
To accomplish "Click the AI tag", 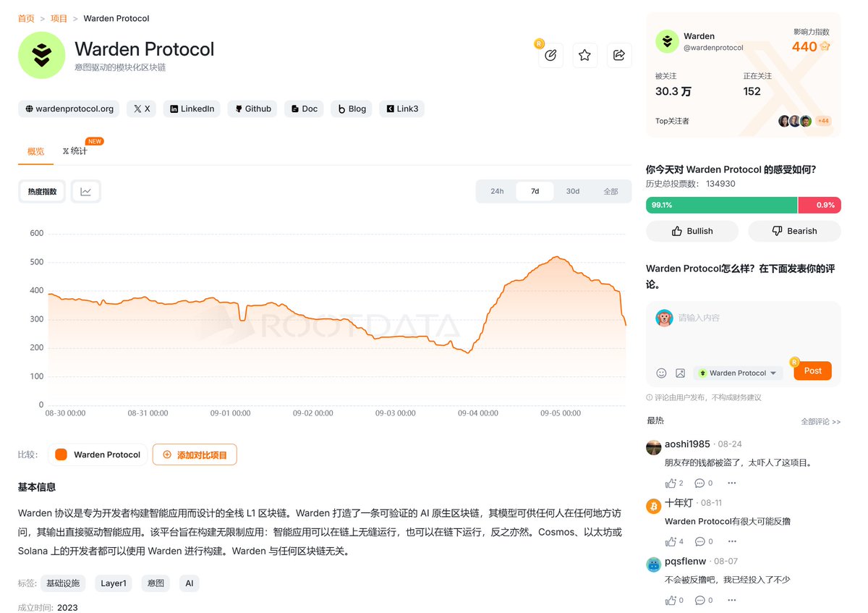I will pos(190,583).
